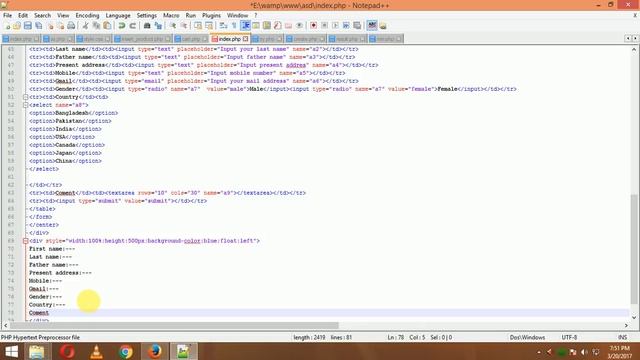Open the Encoding menu

pos(87,16)
